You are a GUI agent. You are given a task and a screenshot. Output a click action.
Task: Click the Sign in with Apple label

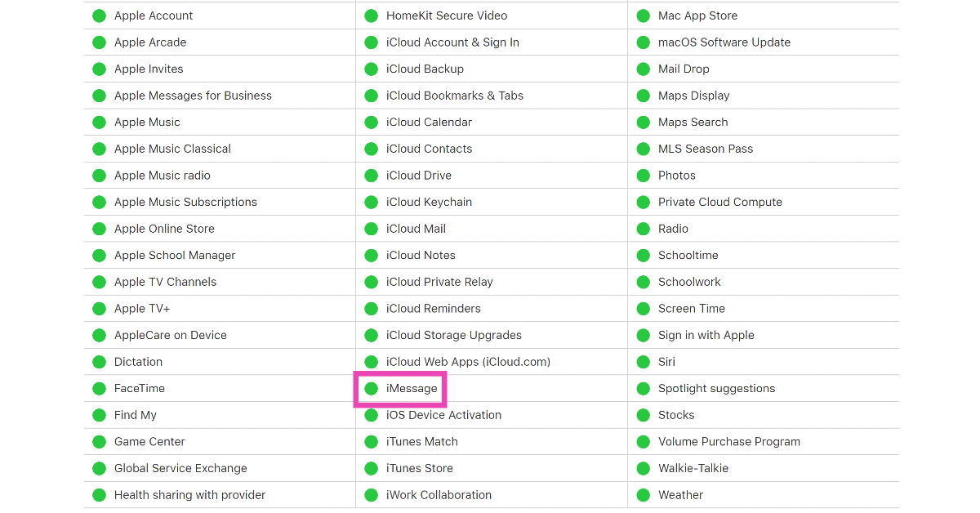(x=706, y=335)
